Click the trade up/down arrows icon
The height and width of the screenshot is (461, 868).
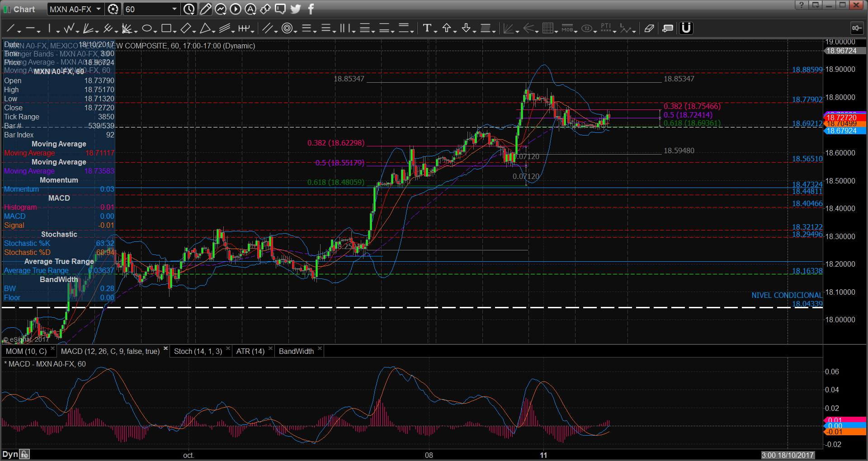point(265,9)
